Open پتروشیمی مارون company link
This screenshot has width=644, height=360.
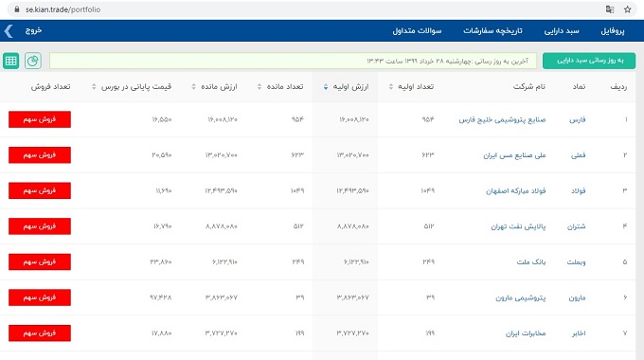(x=520, y=297)
